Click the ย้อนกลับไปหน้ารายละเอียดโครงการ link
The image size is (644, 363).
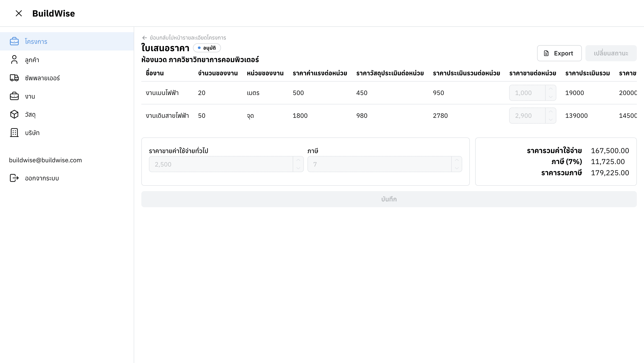(188, 38)
